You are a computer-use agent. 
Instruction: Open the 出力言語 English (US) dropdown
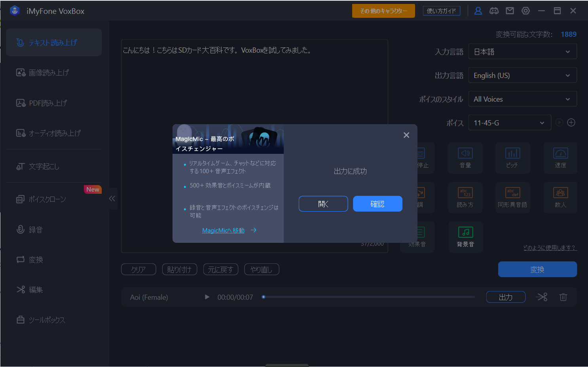pyautogui.click(x=522, y=76)
